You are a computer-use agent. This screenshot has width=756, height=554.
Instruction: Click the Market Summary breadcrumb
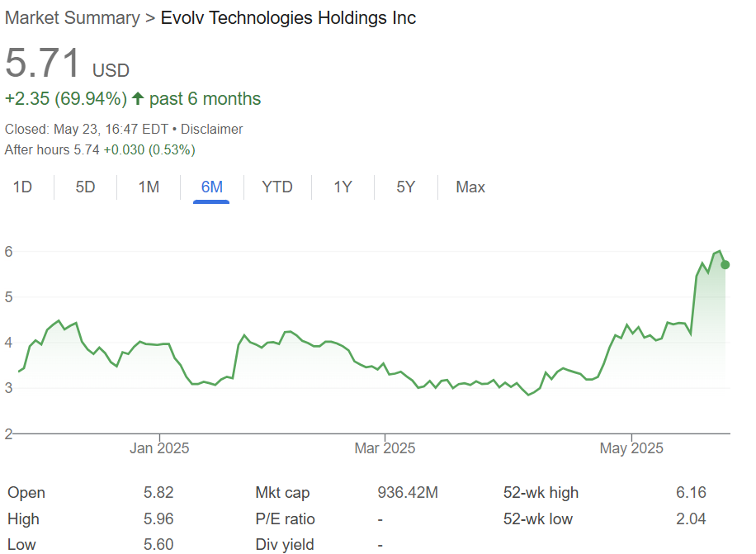[72, 18]
